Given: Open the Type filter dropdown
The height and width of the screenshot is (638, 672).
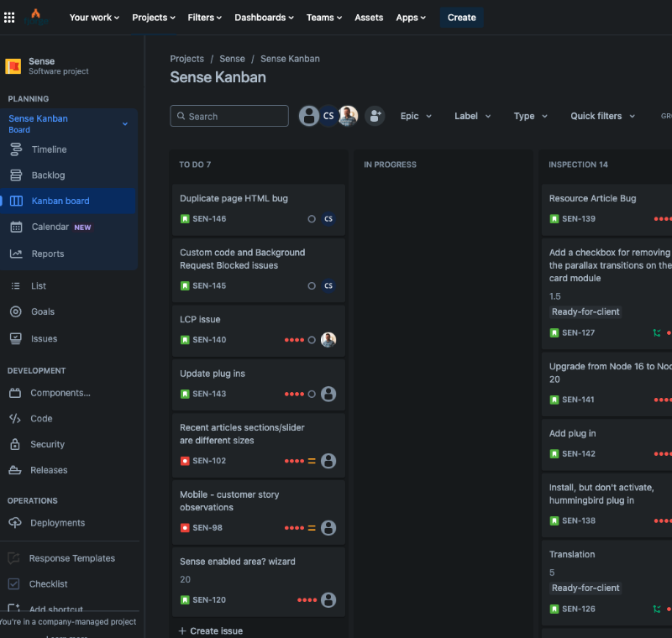Looking at the screenshot, I should 531,116.
